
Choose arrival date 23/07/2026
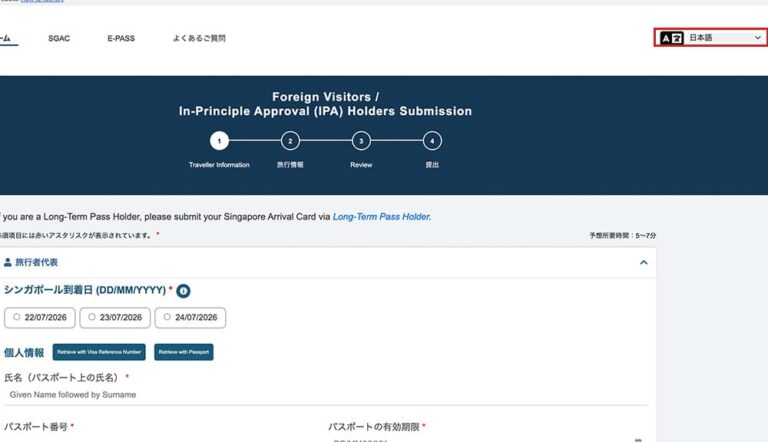click(115, 318)
